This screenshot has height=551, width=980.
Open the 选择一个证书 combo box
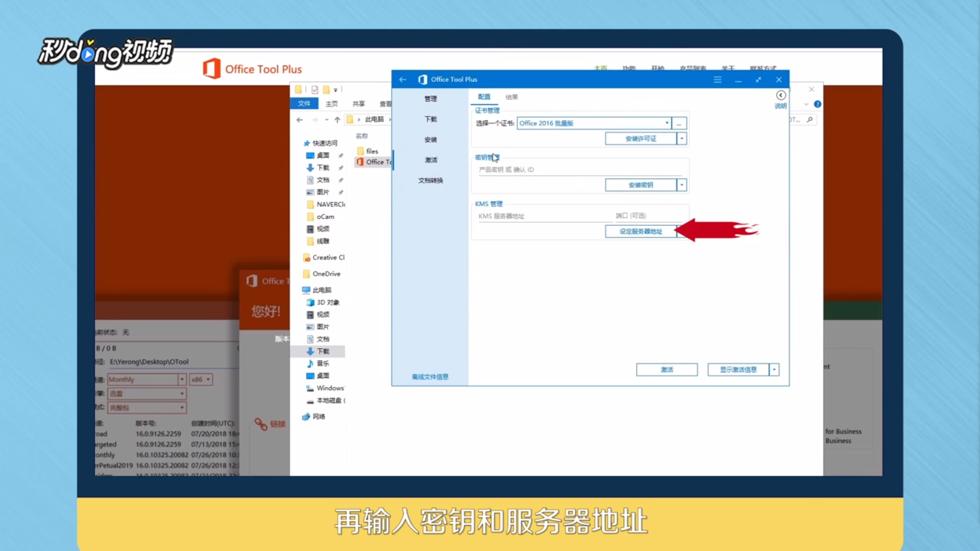click(x=594, y=123)
